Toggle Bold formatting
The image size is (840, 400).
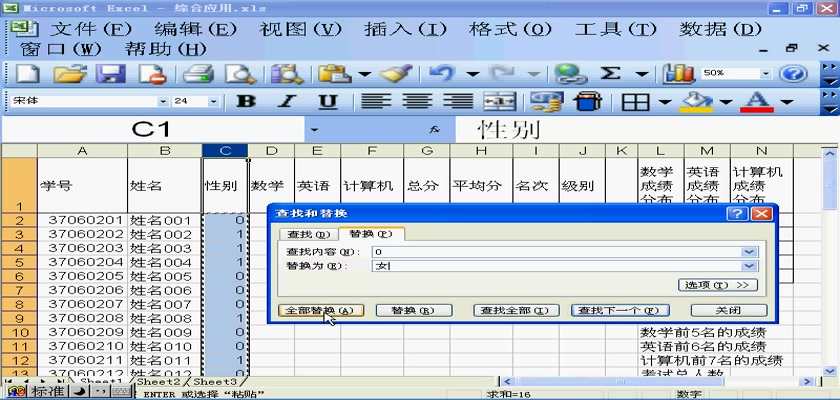(x=245, y=101)
